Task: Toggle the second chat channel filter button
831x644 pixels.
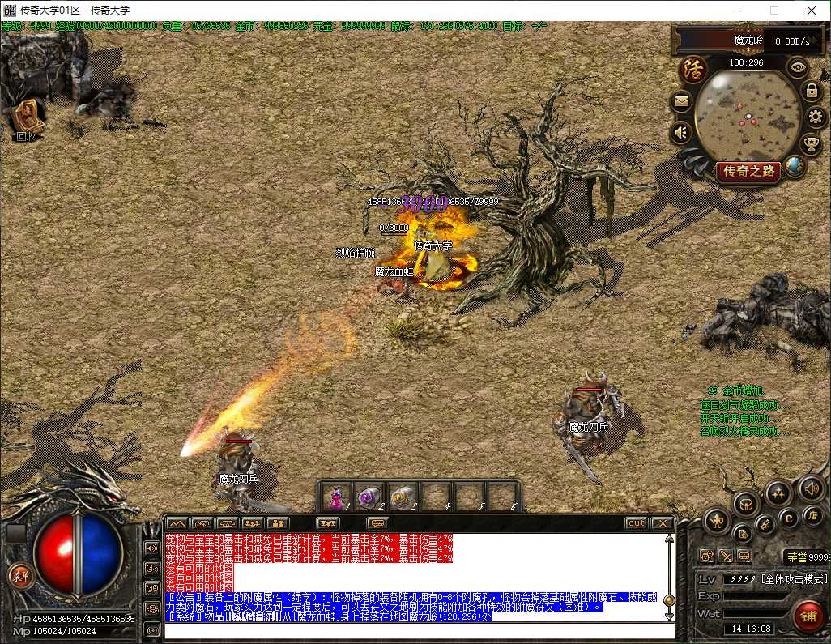Action: coord(152,569)
